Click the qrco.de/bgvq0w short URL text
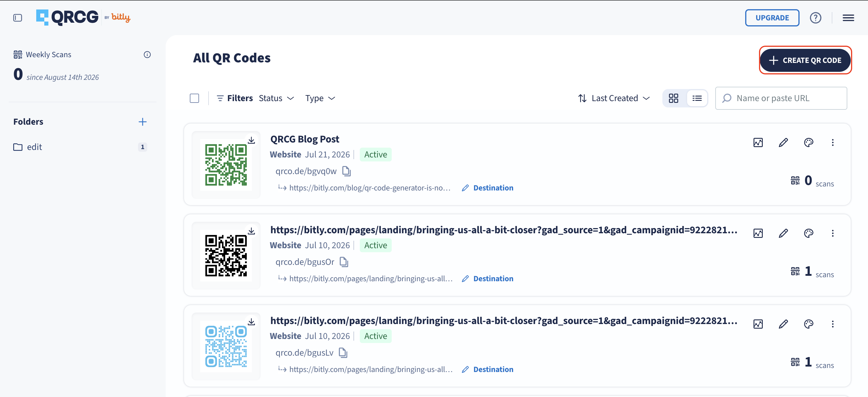868x397 pixels. click(x=306, y=171)
